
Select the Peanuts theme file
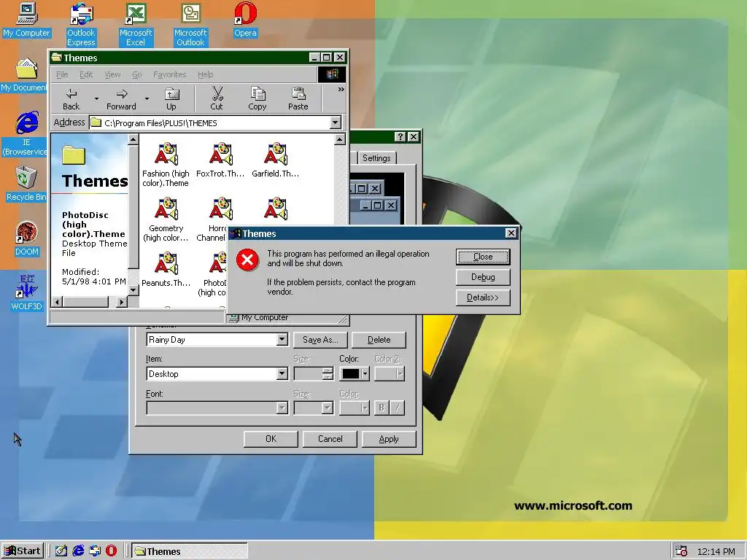coord(166,270)
